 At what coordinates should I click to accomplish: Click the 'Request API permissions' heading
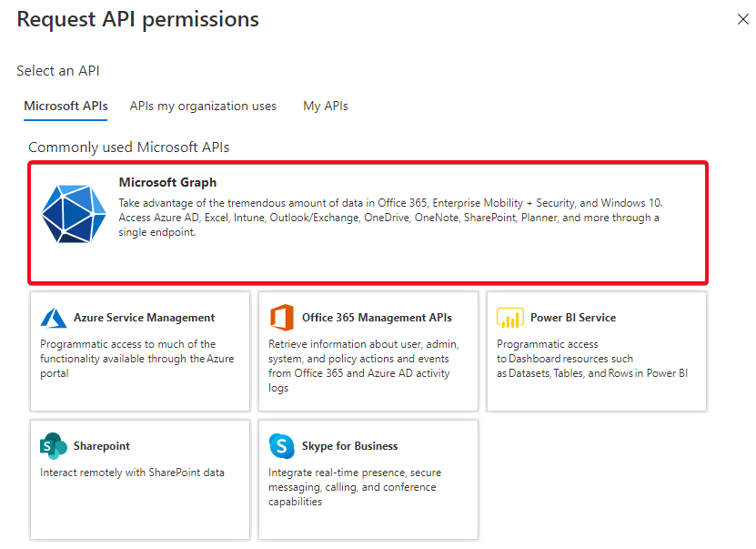138,20
